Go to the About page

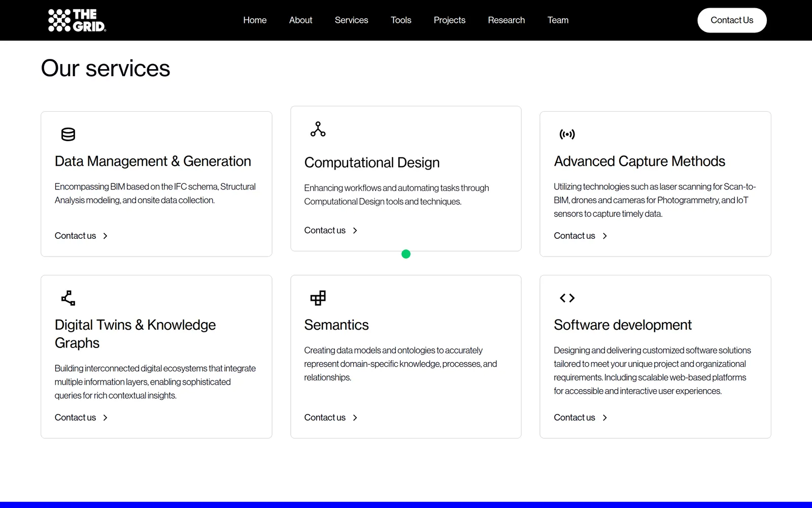tap(300, 20)
